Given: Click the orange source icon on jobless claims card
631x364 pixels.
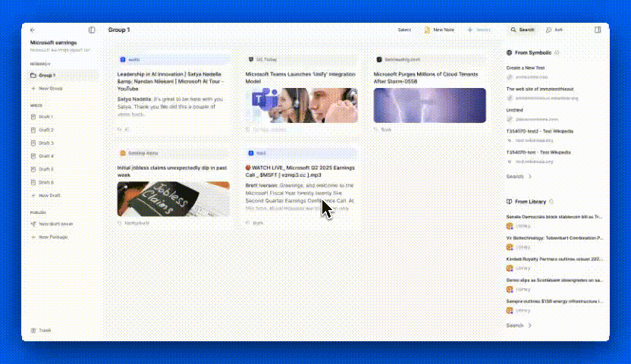Looking at the screenshot, I should 123,153.
